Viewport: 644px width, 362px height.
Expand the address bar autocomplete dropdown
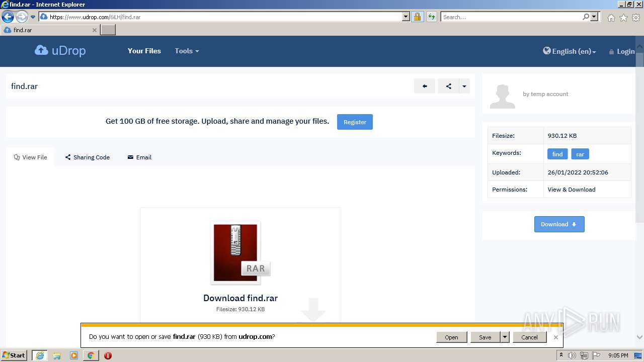(406, 17)
